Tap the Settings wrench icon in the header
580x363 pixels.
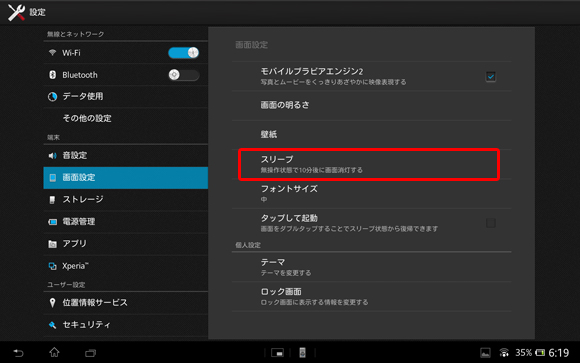(x=16, y=12)
